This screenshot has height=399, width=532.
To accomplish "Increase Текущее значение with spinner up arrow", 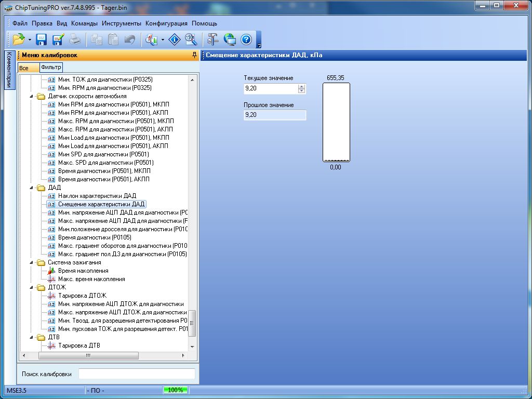I will [301, 86].
